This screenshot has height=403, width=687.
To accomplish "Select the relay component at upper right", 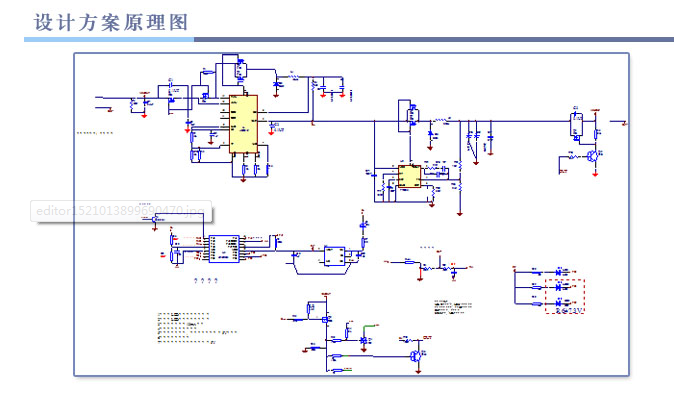I will (x=576, y=124).
